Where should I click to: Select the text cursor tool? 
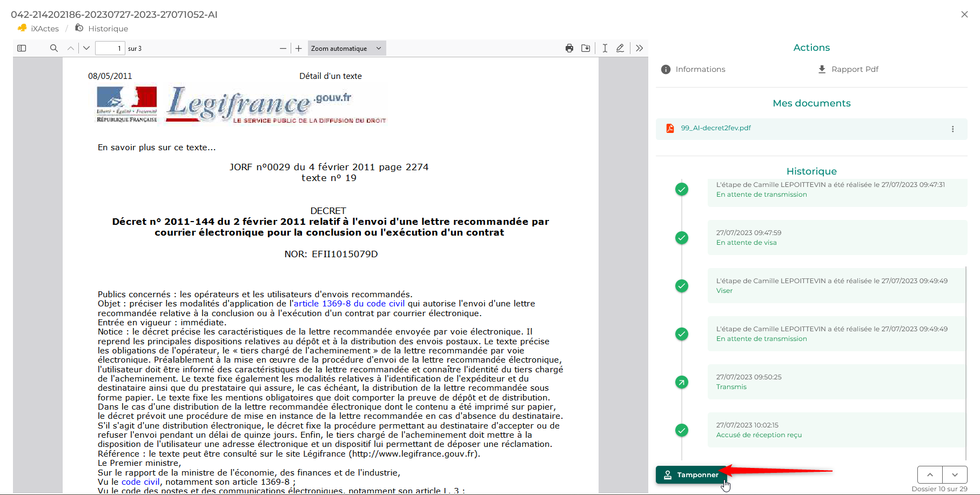pyautogui.click(x=605, y=48)
